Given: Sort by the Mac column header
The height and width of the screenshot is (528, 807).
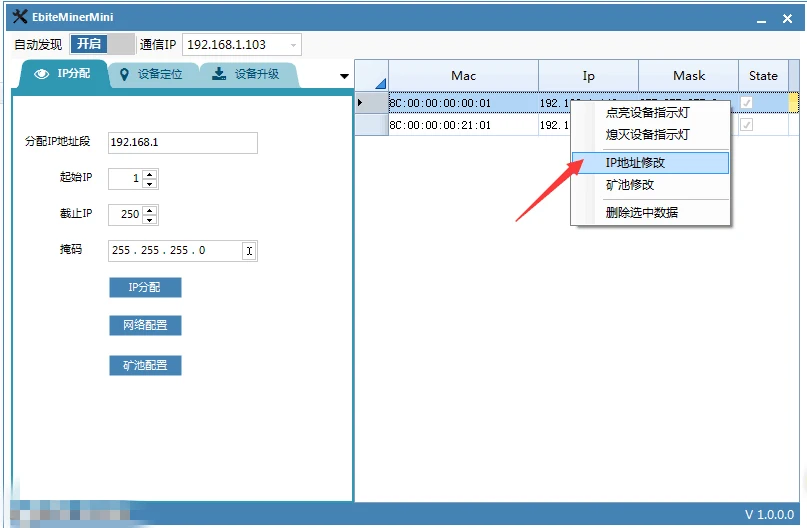Looking at the screenshot, I should point(463,76).
